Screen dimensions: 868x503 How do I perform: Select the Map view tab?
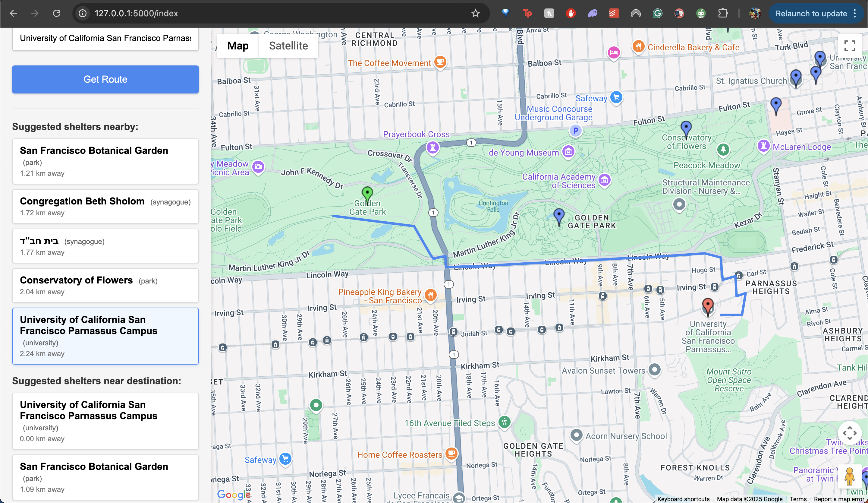click(x=238, y=46)
